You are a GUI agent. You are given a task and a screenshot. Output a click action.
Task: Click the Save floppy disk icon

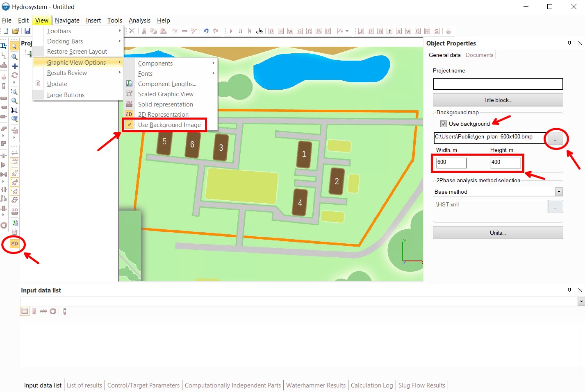tap(27, 31)
